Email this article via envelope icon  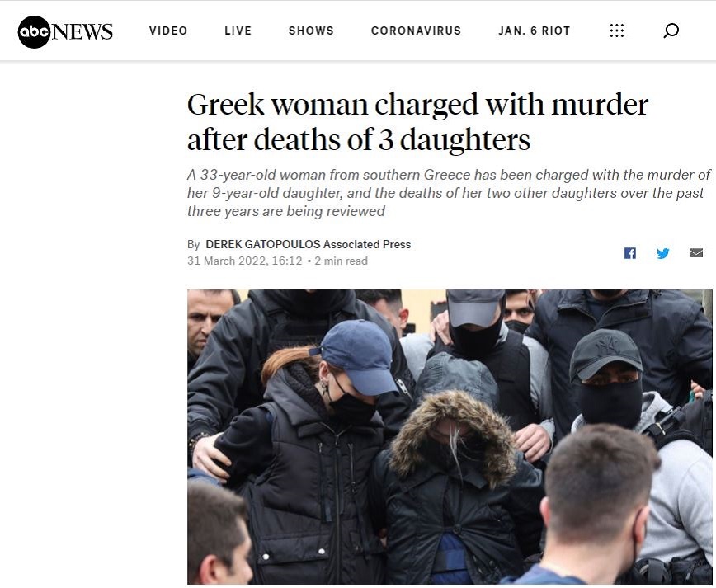click(x=696, y=252)
